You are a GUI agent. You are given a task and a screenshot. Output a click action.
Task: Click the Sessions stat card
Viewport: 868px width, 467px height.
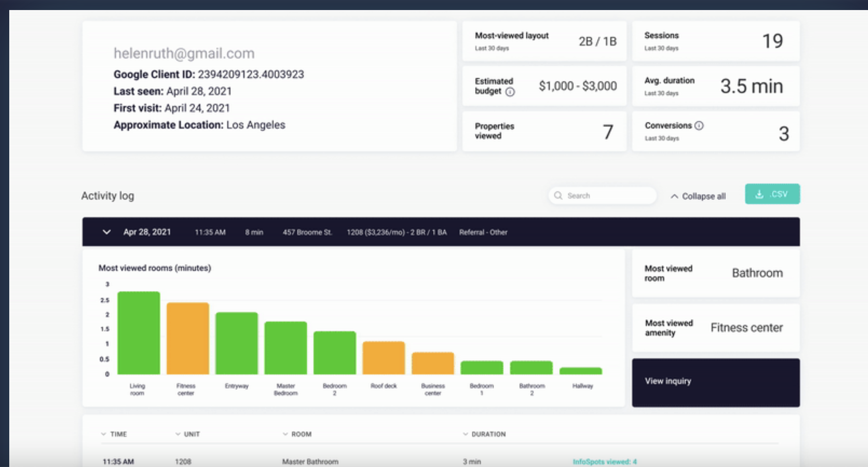click(716, 41)
